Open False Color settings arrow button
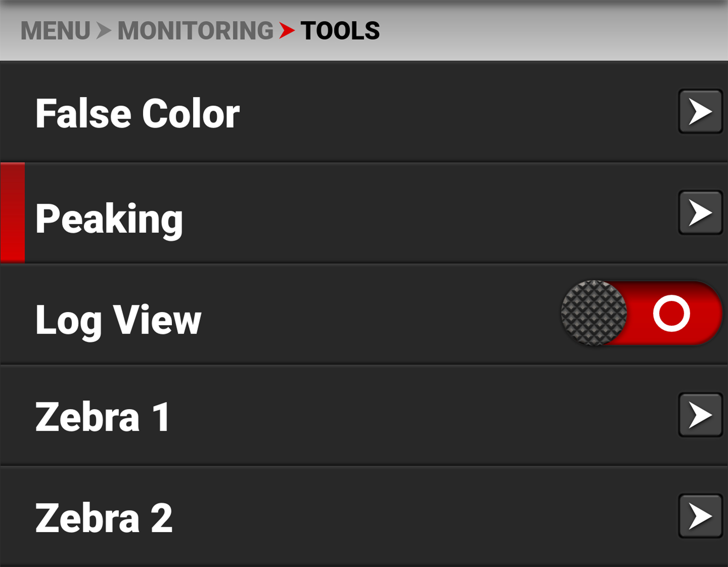This screenshot has height=567, width=728. point(700,112)
